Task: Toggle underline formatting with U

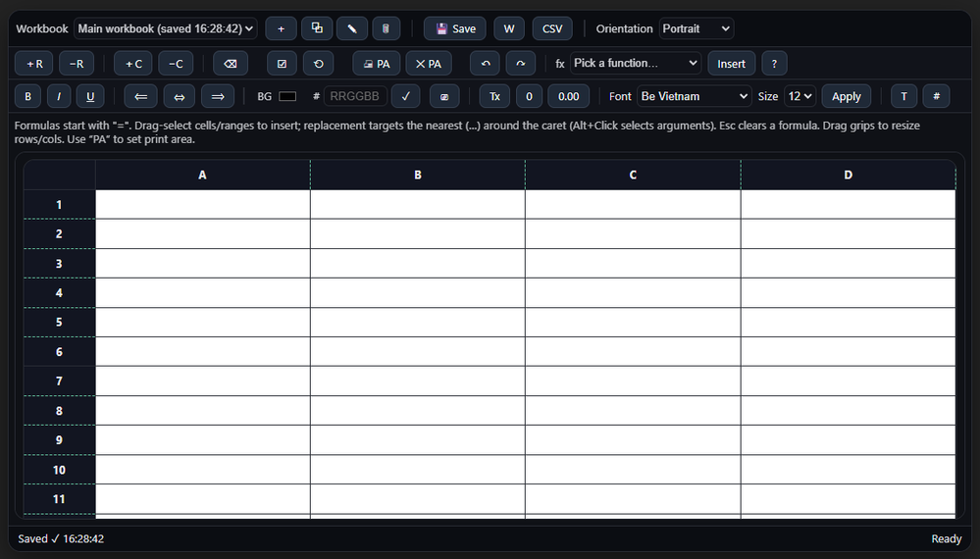Action: 90,96
